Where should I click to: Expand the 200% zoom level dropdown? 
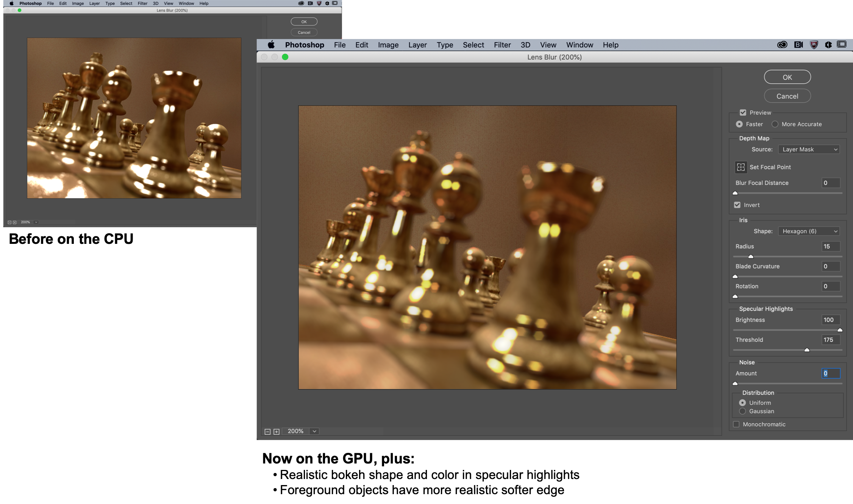314,431
